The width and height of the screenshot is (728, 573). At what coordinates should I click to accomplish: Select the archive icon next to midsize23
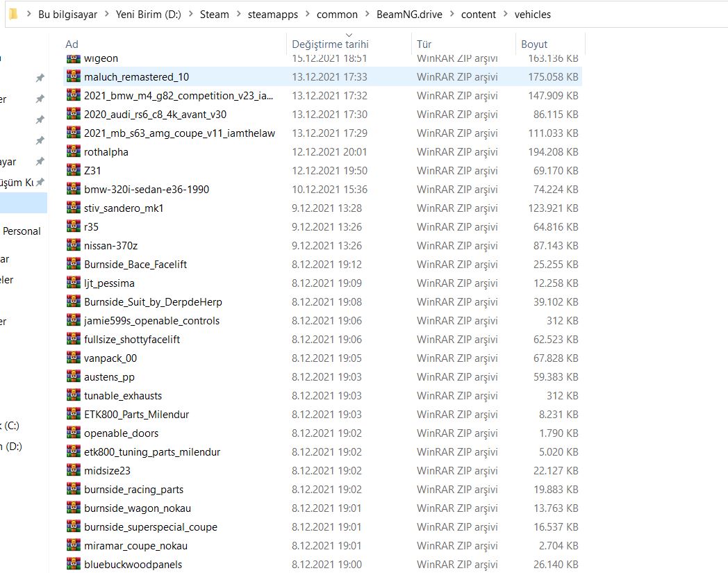[x=74, y=470]
